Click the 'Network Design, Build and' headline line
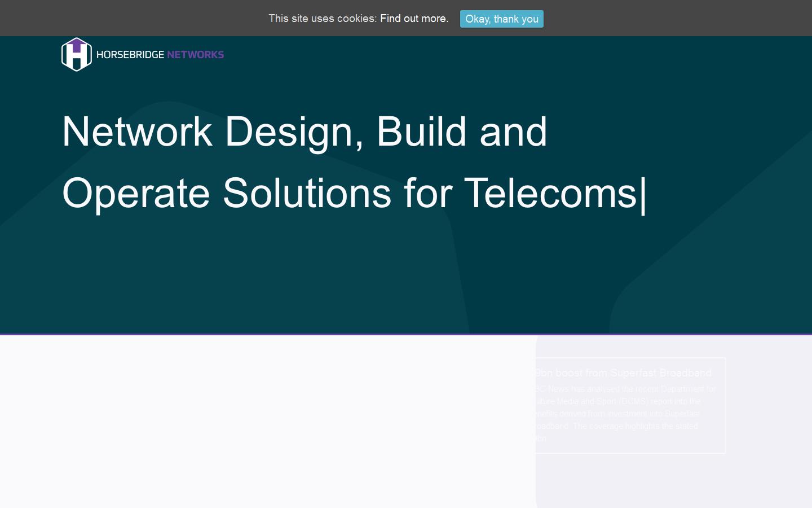 (x=304, y=132)
